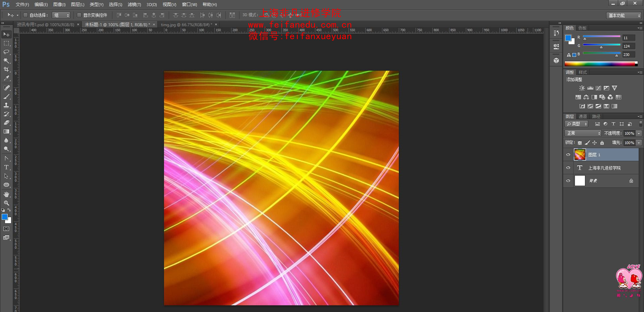The image size is (644, 312).
Task: Switch to the 通道 channels tab
Action: coord(583,117)
